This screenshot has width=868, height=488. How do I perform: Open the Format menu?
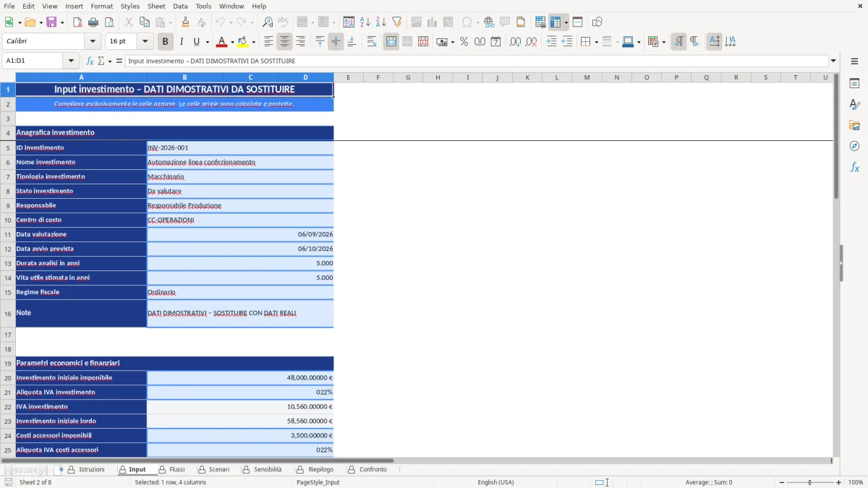point(102,6)
